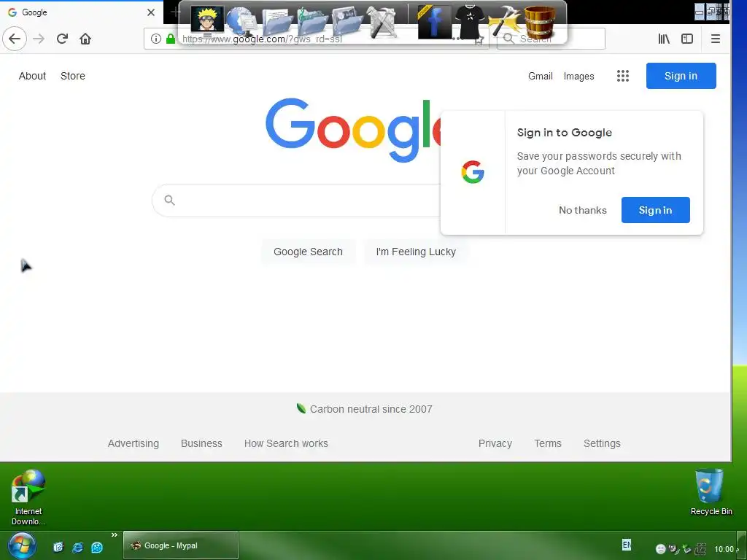The height and width of the screenshot is (560, 747).
Task: Click the Forward arrow in the toolbar
Action: (x=39, y=39)
